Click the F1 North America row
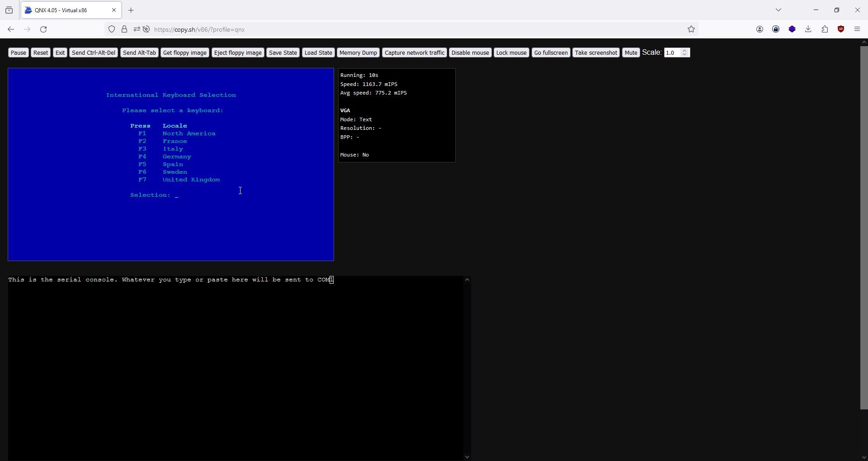 (x=177, y=133)
